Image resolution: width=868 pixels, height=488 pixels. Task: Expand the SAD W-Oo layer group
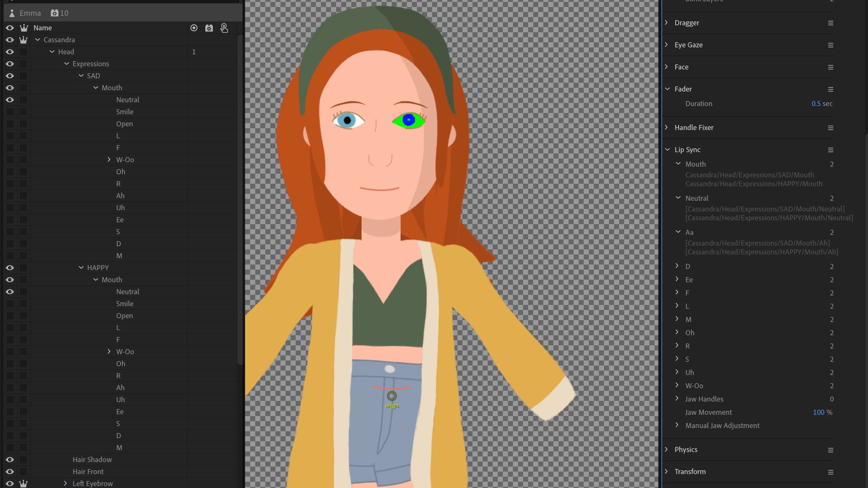[x=109, y=160]
